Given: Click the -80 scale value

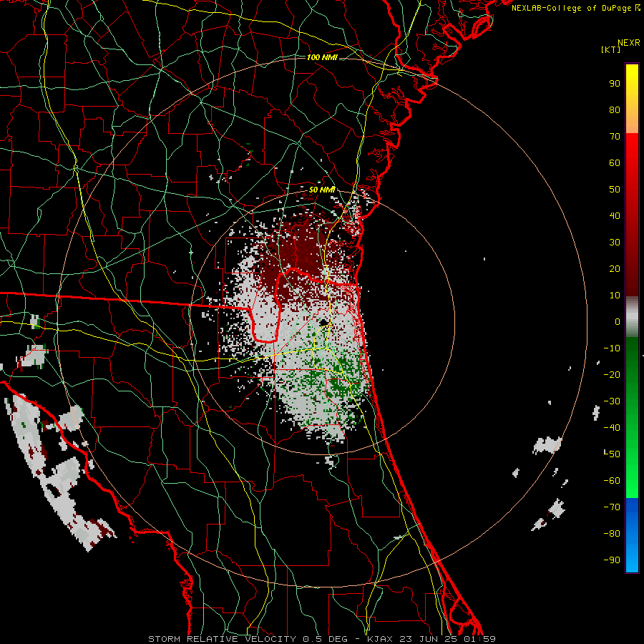Looking at the screenshot, I should (x=612, y=534).
